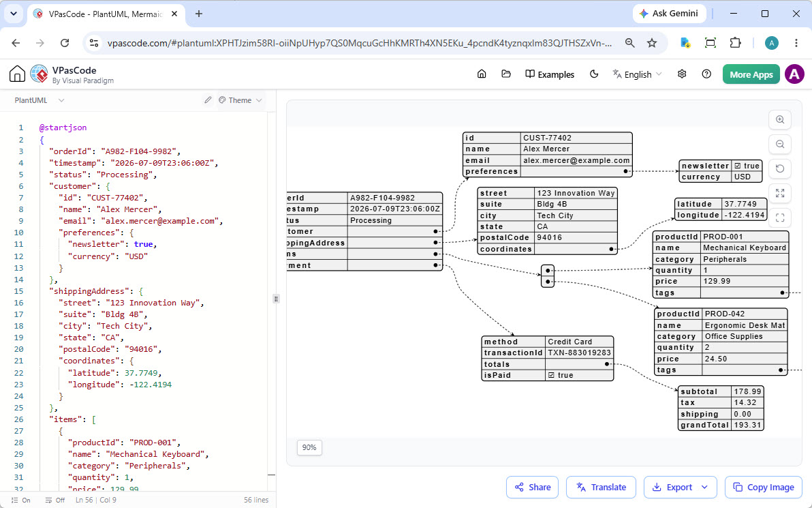This screenshot has height=508, width=812.
Task: Click the pencil edit icon beside Theme
Action: pyautogui.click(x=208, y=100)
